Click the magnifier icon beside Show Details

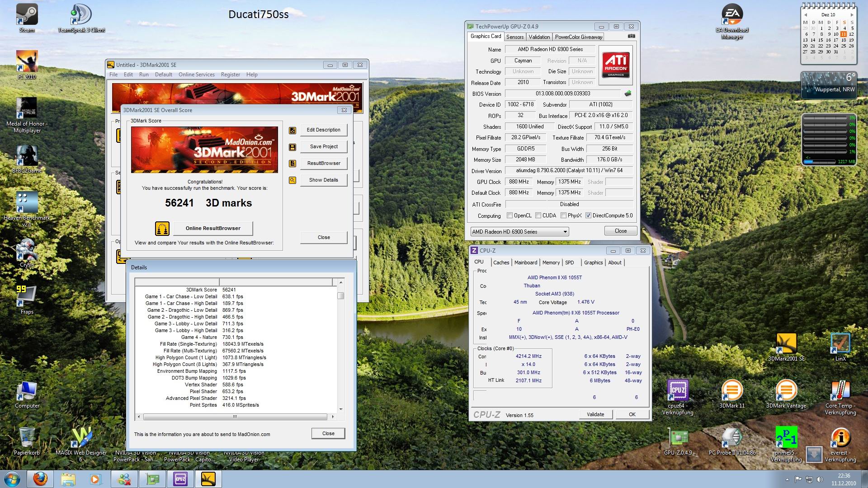coord(292,180)
